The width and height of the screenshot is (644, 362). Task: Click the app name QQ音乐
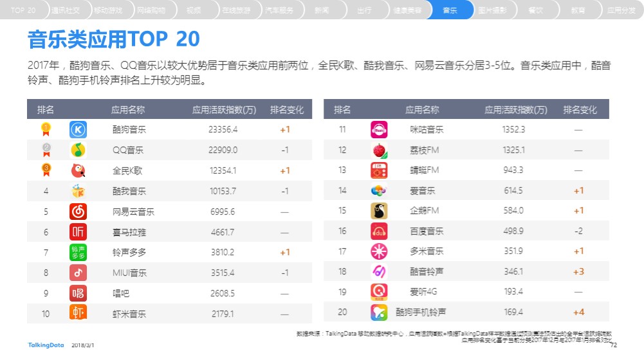pos(128,150)
